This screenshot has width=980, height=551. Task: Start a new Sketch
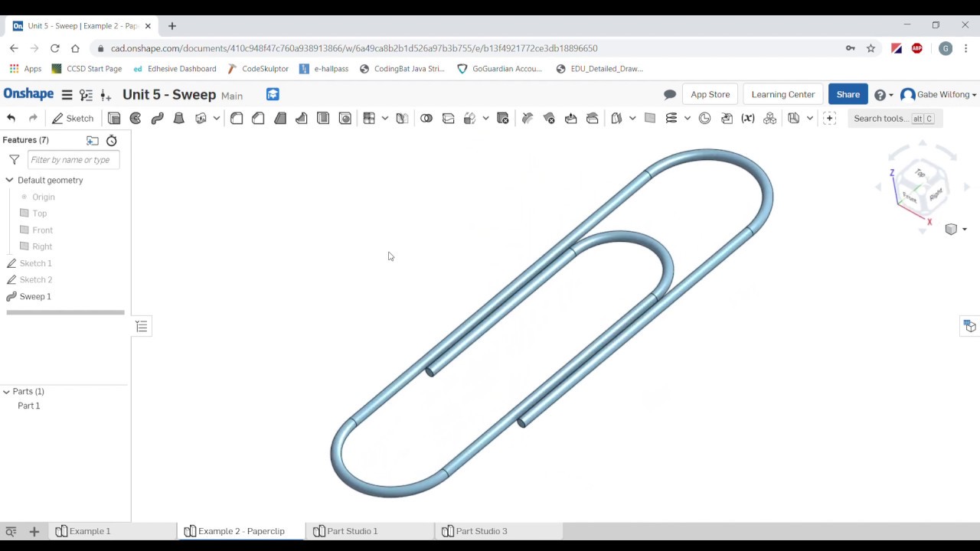click(x=73, y=118)
